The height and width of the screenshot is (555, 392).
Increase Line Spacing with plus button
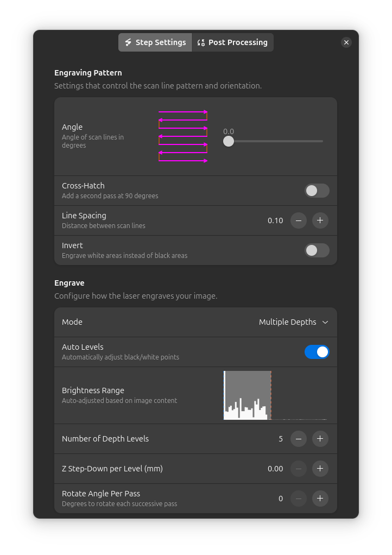[x=320, y=220]
